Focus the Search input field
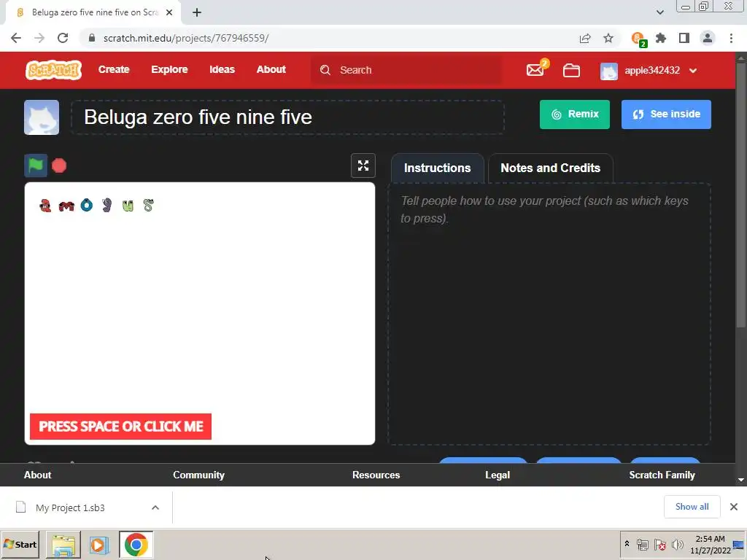Image resolution: width=747 pixels, height=560 pixels. coord(406,70)
